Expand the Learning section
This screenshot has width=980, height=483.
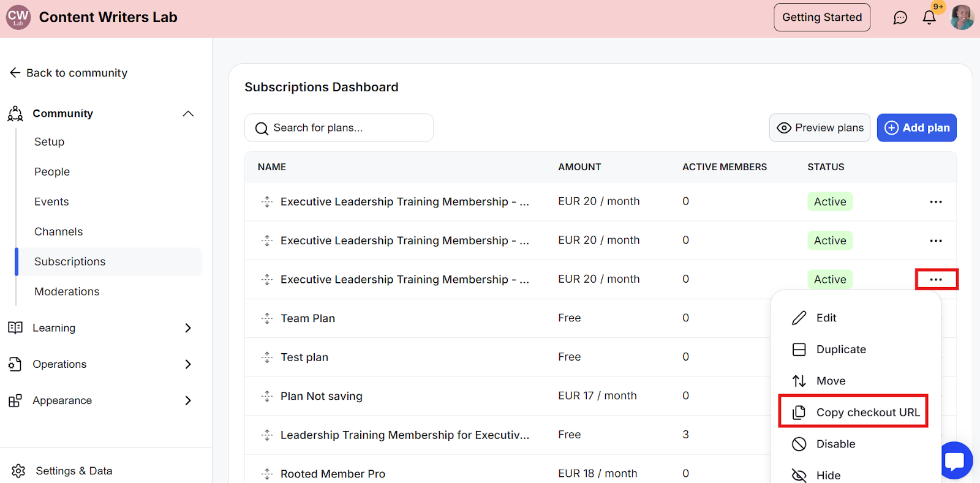pos(188,328)
